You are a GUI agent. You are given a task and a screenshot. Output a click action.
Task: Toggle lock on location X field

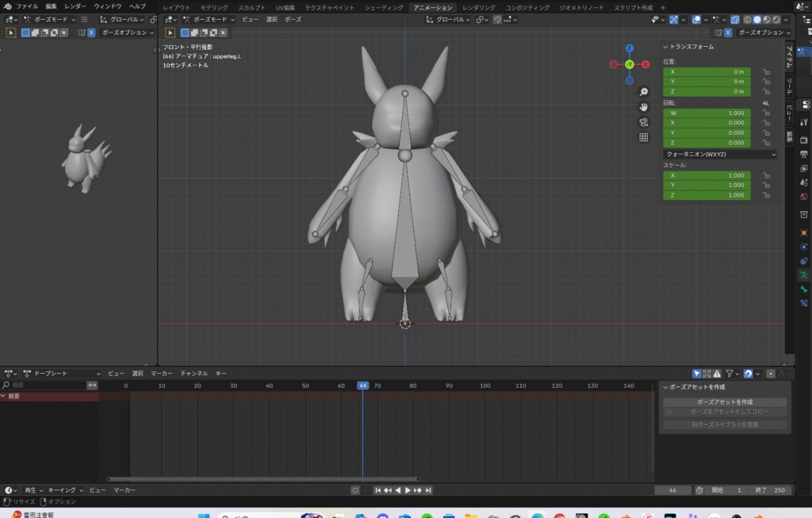[x=767, y=71]
